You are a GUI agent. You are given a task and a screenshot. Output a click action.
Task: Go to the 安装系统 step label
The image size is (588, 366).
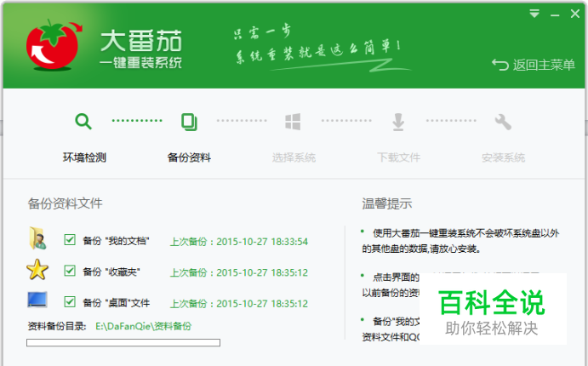[503, 157]
